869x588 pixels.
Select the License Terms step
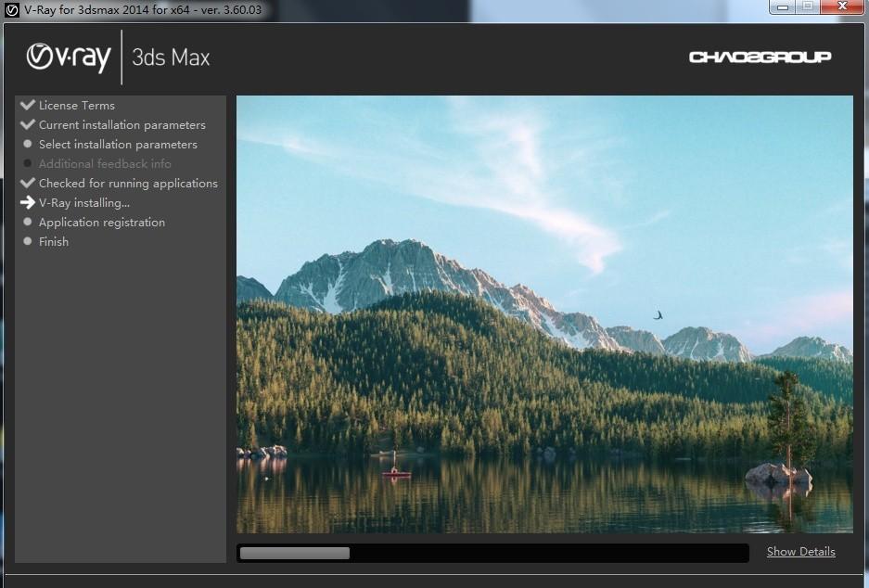pyautogui.click(x=76, y=106)
